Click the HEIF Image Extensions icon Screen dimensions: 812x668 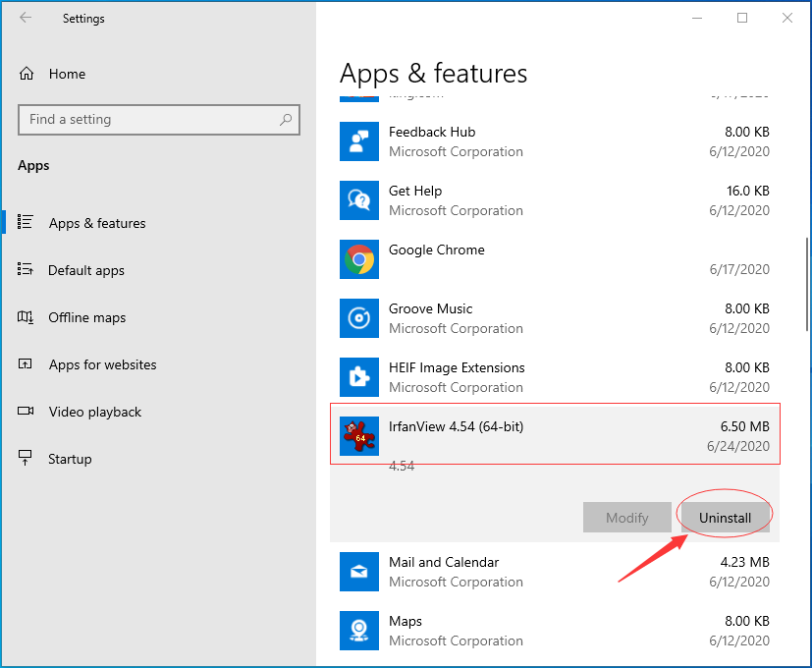359,377
